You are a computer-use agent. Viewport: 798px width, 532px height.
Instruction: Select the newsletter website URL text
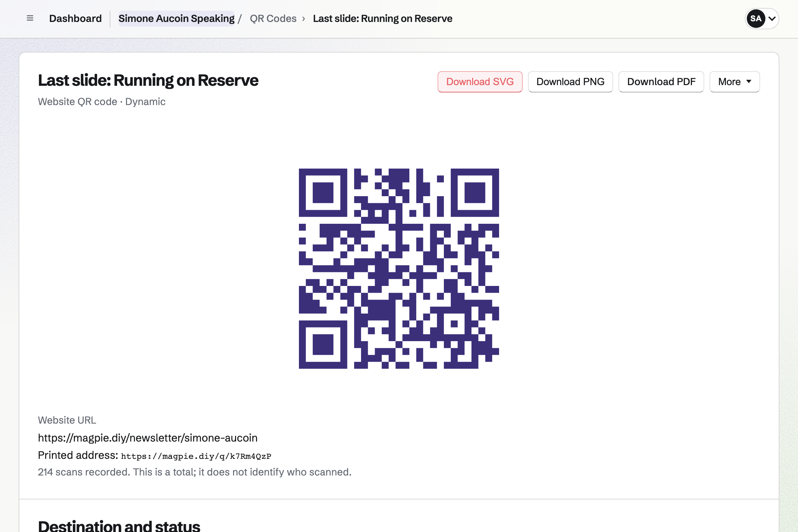[x=148, y=438]
